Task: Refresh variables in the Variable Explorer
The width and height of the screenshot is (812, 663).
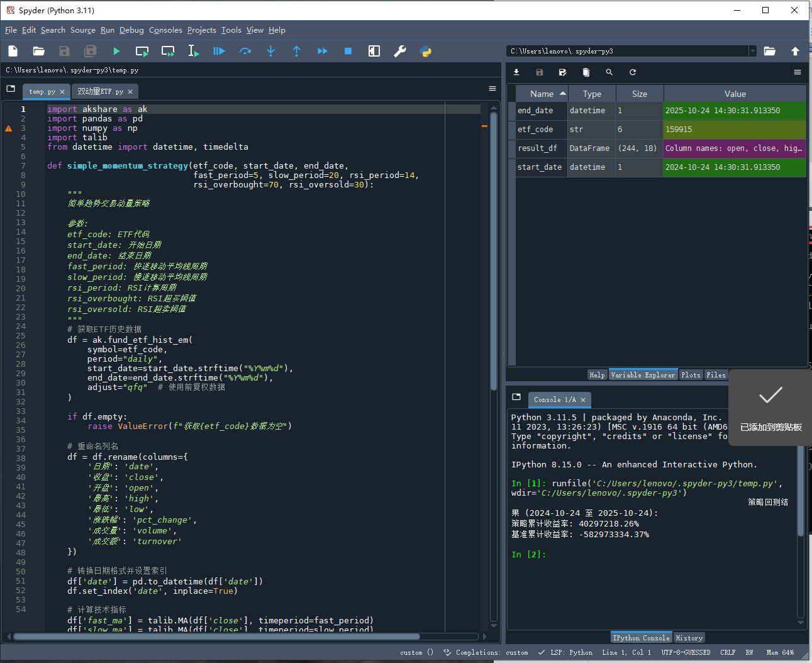Action: tap(633, 72)
